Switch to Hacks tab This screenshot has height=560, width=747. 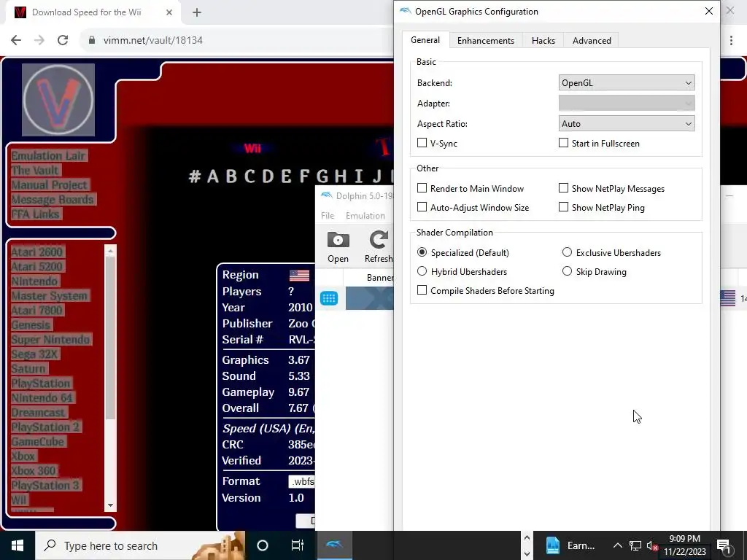(x=543, y=41)
